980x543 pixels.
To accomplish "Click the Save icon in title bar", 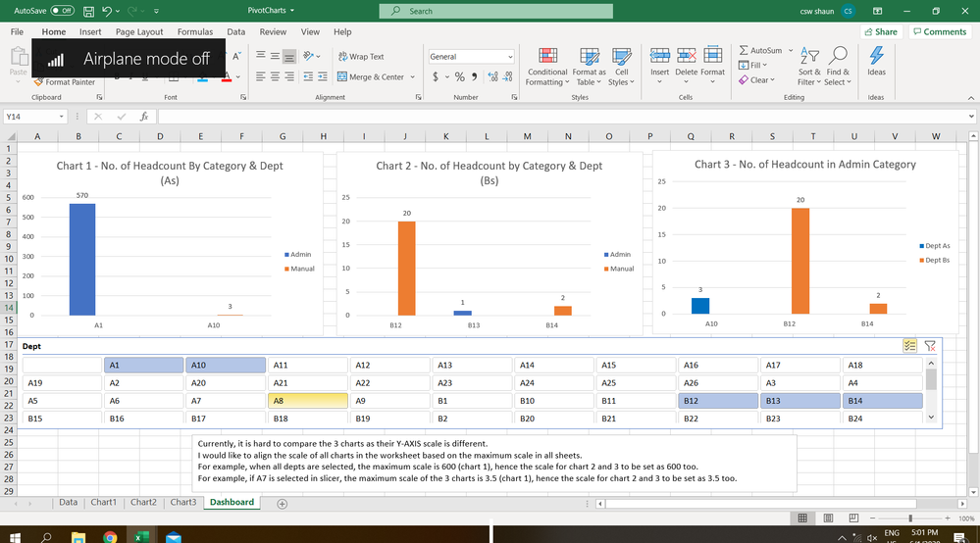I will (x=88, y=11).
